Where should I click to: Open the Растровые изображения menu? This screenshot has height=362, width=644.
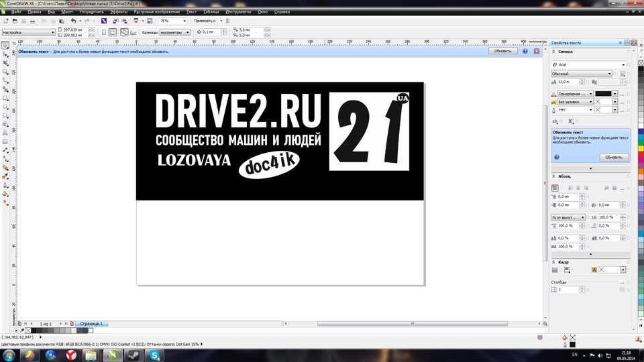[156, 12]
